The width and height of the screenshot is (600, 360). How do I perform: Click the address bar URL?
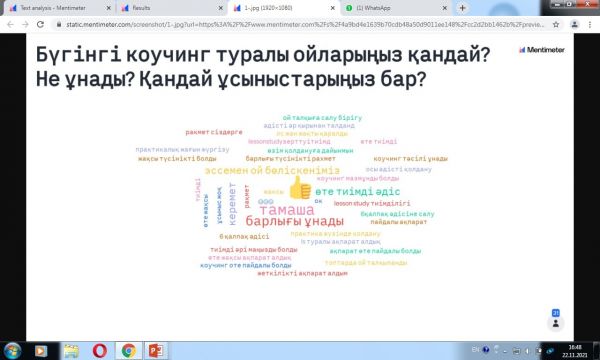click(x=304, y=24)
